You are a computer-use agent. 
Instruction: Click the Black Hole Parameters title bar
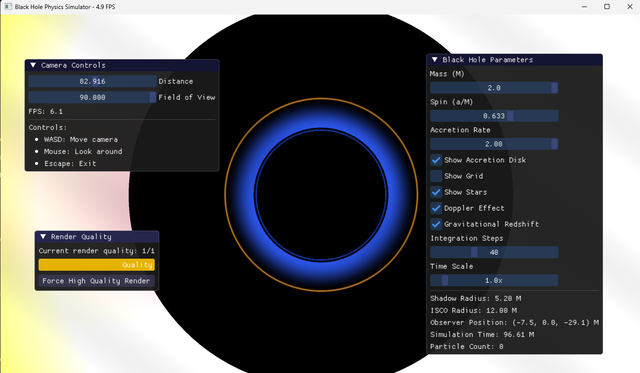point(514,60)
